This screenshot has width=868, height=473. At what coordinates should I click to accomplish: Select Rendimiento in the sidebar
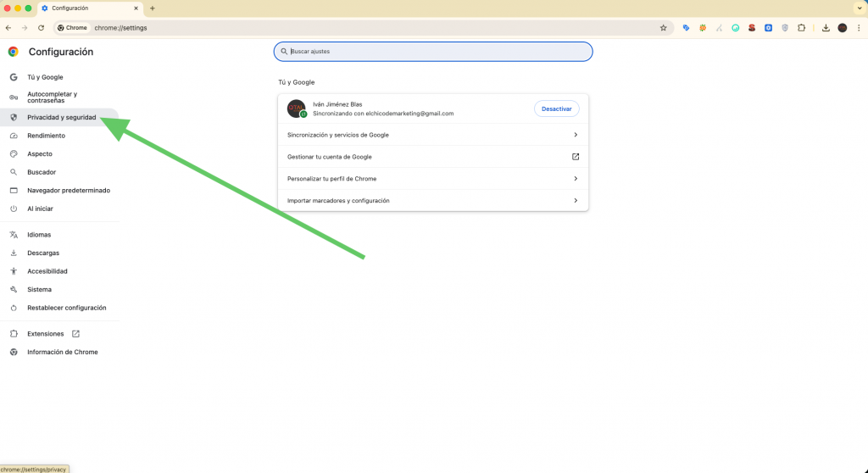[46, 136]
